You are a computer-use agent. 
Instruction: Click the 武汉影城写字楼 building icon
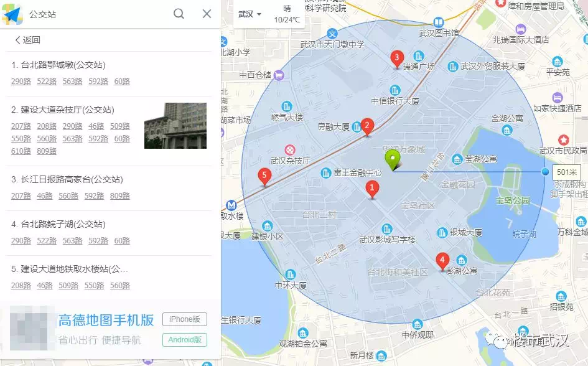[387, 229]
